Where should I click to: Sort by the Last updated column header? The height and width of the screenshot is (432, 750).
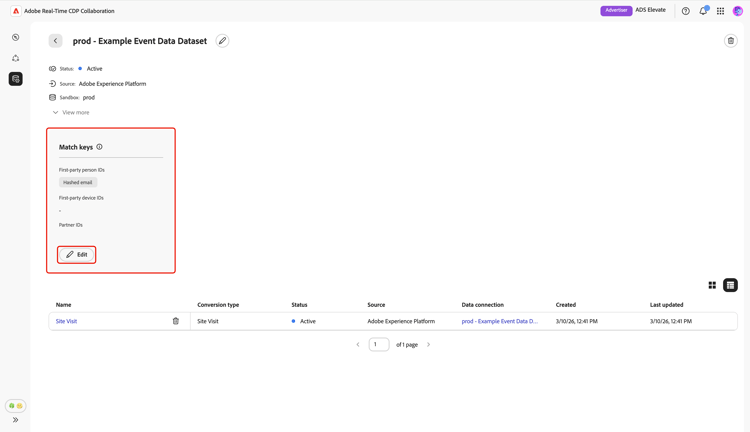(x=666, y=305)
